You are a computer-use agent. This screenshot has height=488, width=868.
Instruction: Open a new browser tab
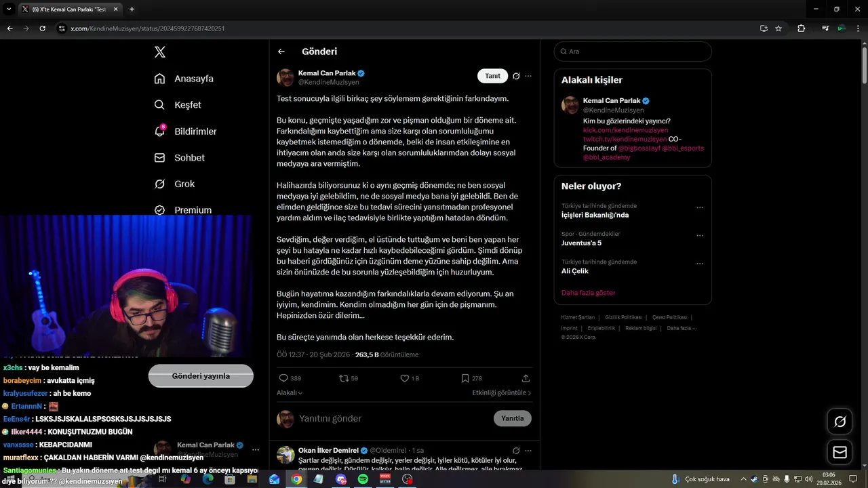tap(132, 9)
